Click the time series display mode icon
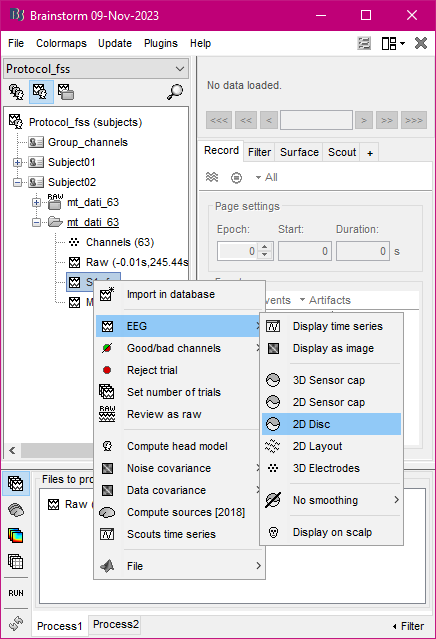436x639 pixels. 212,177
